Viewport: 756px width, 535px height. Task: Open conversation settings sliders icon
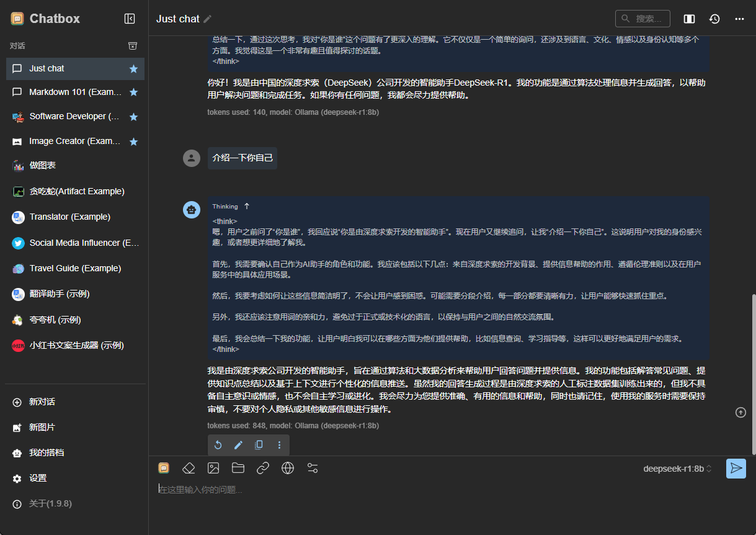click(x=313, y=468)
